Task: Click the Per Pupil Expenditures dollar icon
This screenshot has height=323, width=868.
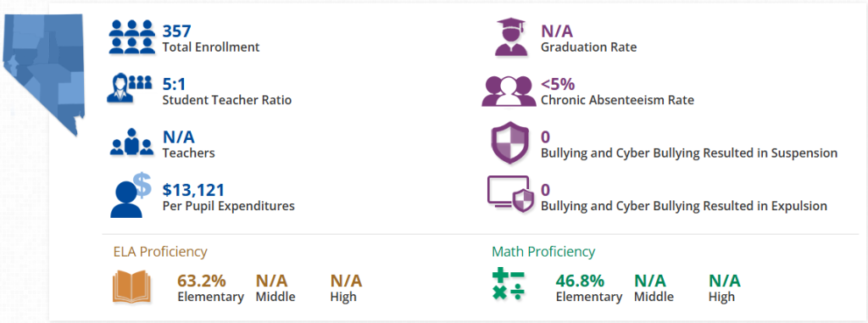Action: [131, 194]
